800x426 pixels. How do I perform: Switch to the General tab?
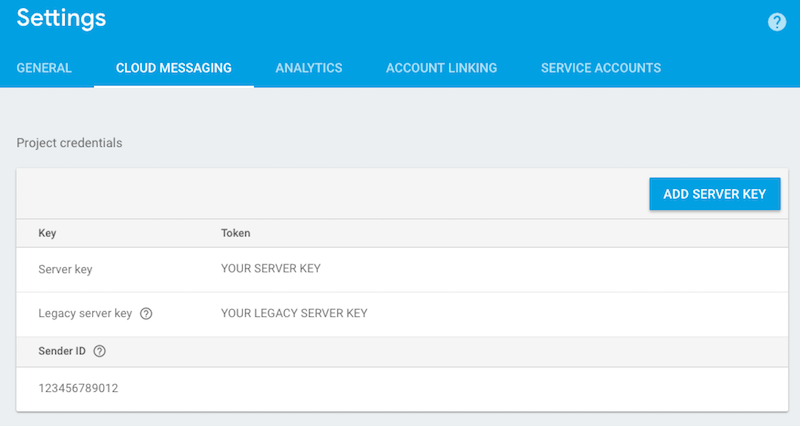44,68
